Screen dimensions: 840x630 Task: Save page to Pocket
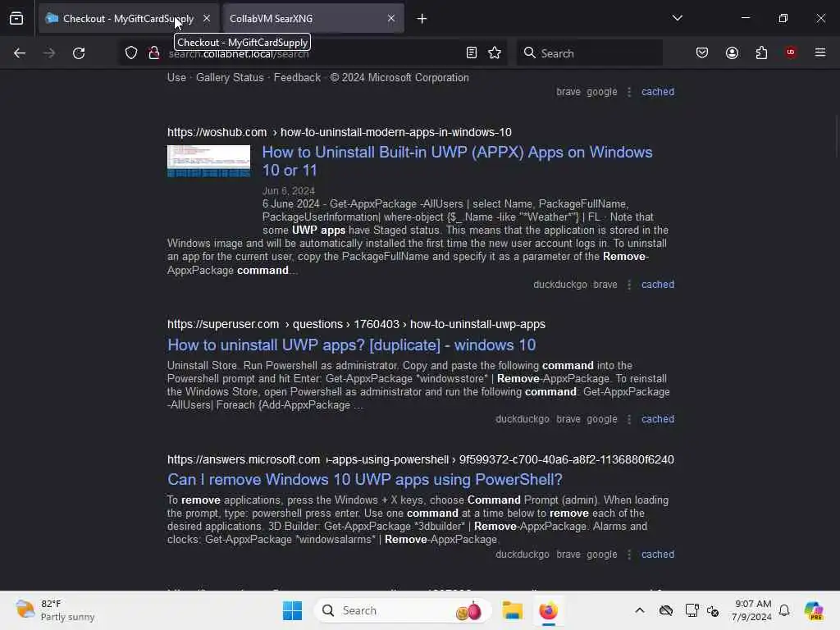pos(702,52)
